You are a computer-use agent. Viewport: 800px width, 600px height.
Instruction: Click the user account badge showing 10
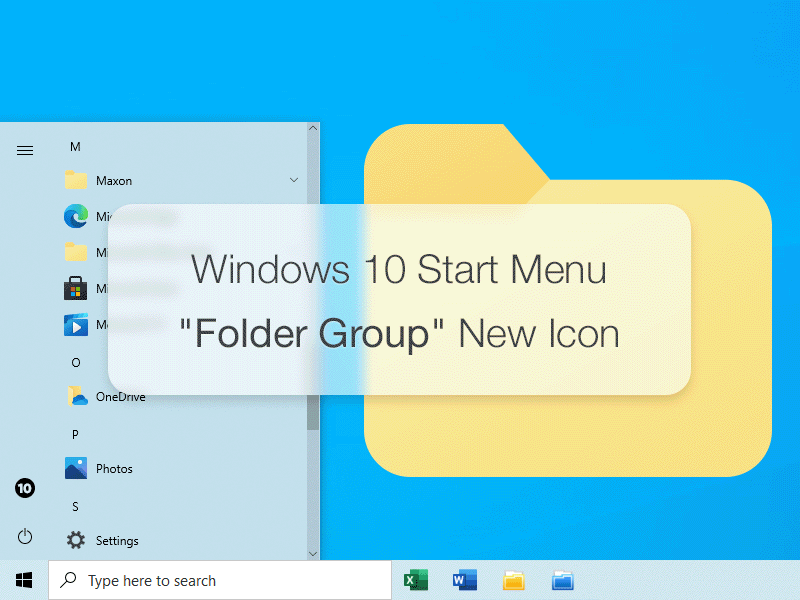24,488
